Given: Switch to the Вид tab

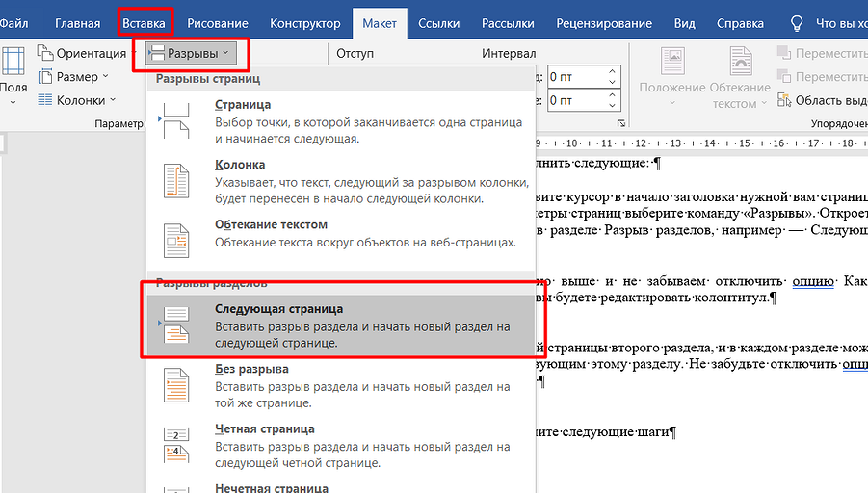Looking at the screenshot, I should pyautogui.click(x=685, y=23).
